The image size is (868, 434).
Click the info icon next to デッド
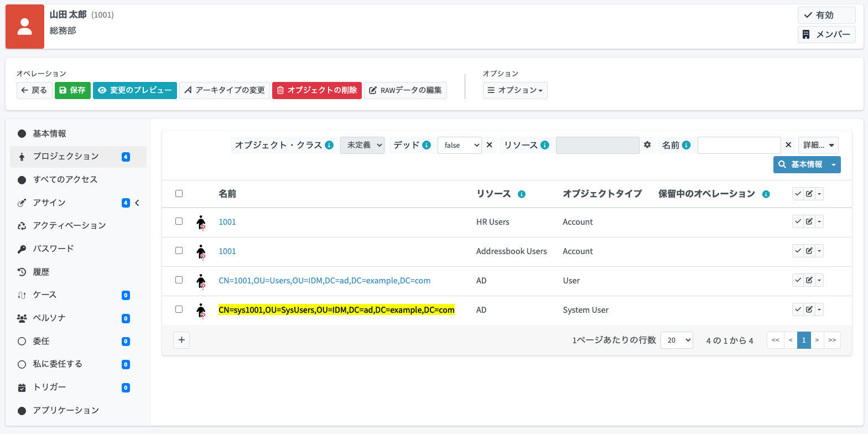pos(427,145)
